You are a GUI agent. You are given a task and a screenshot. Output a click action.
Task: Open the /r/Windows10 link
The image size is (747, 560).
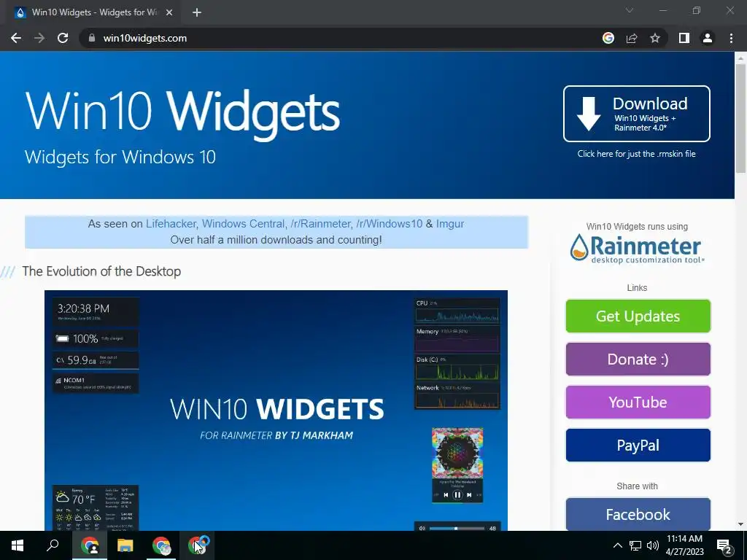pos(390,224)
